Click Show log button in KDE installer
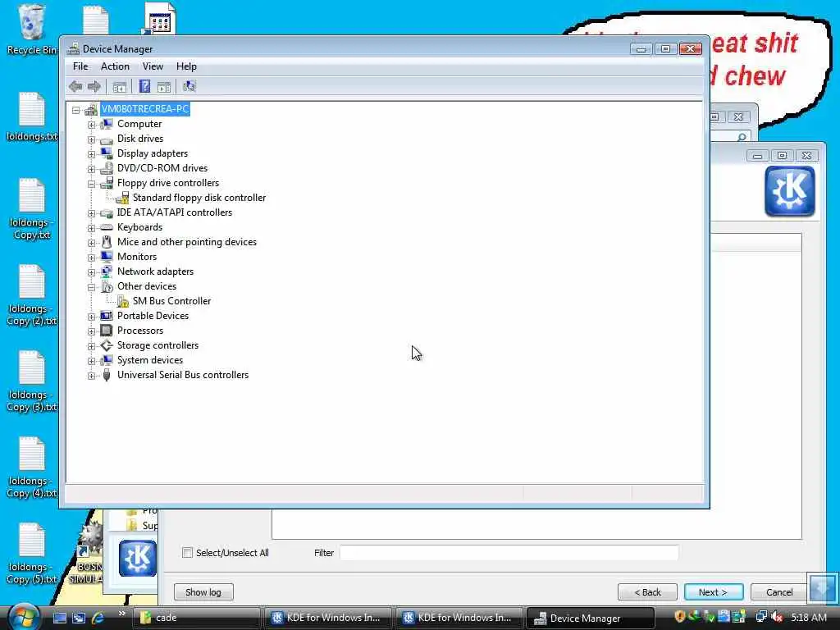Screen dimensions: 840x630 (203, 592)
